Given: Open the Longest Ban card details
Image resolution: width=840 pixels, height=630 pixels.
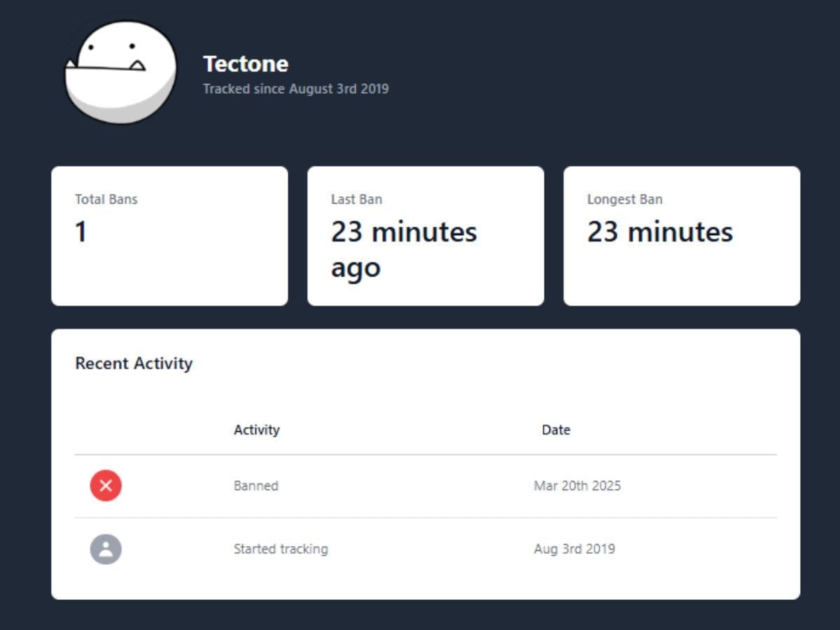Looking at the screenshot, I should tap(681, 234).
